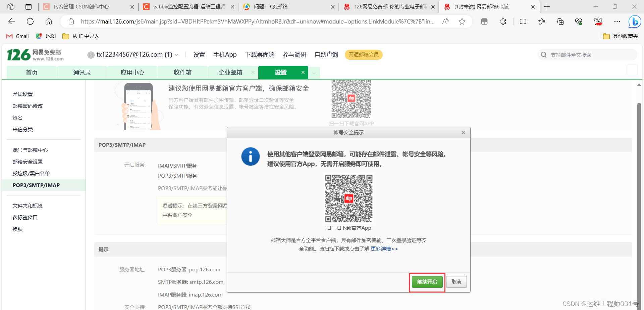Open split screen icon

(x=523, y=21)
